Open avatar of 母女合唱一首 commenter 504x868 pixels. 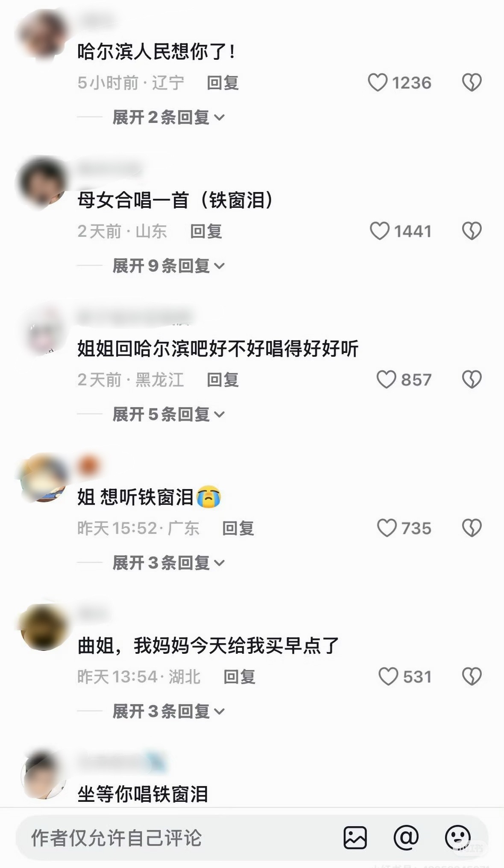click(x=42, y=182)
